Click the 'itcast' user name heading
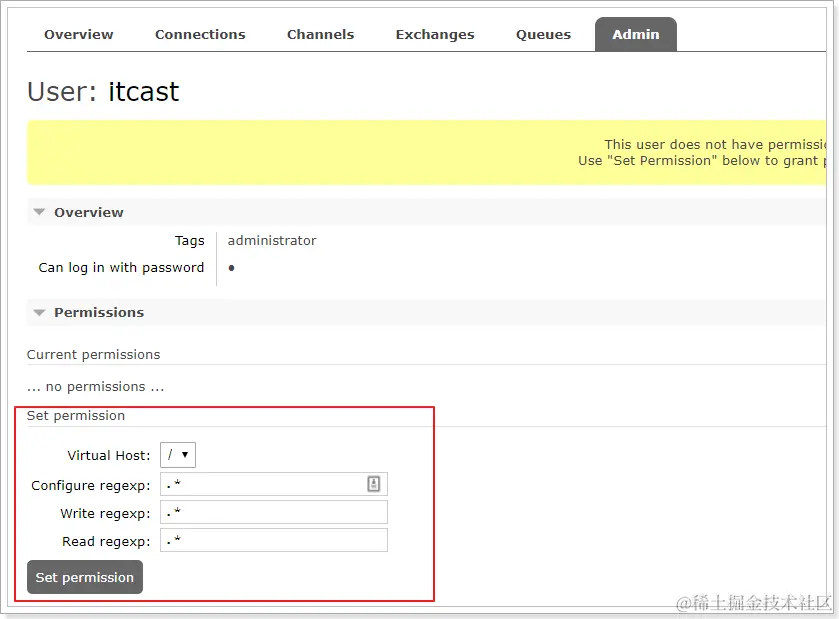Screen dimensions: 839x619 click(x=143, y=91)
